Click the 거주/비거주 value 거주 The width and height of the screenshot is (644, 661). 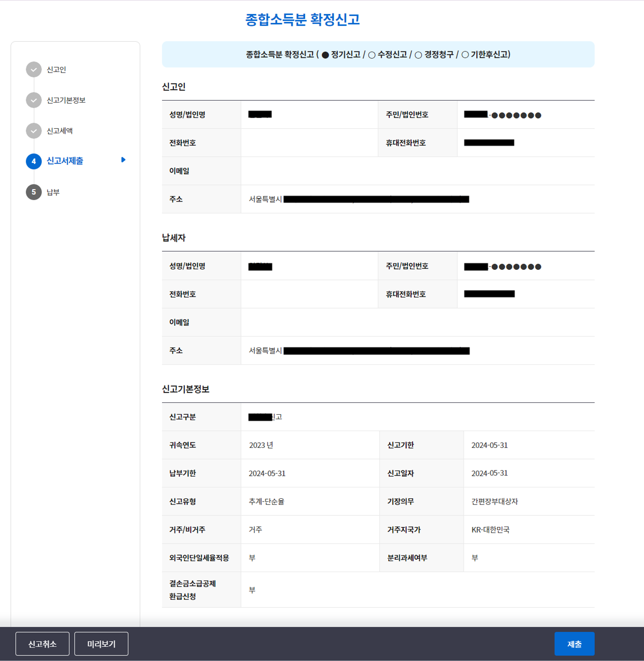tap(255, 529)
